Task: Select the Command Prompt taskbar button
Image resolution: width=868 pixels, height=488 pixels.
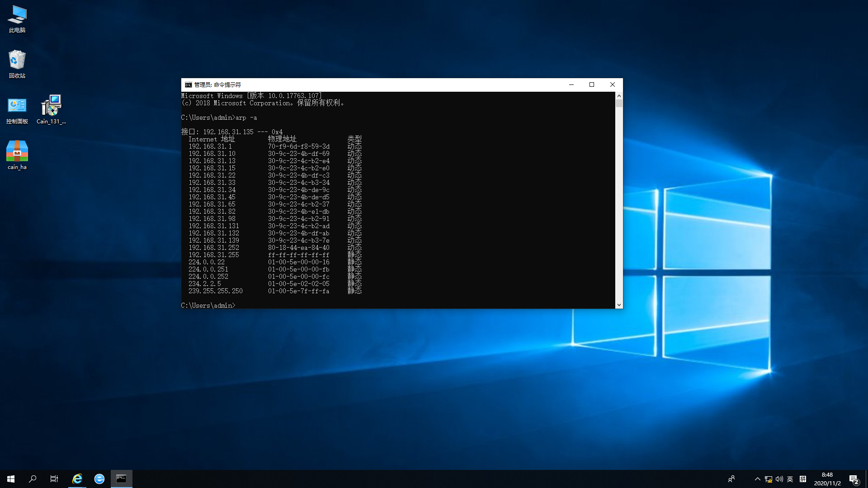Action: tap(121, 479)
